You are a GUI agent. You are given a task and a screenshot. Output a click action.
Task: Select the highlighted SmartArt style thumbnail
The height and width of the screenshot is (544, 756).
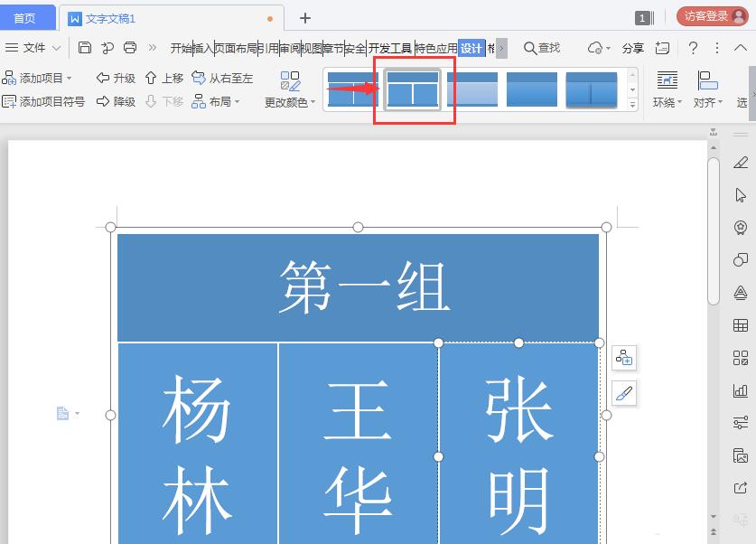click(x=411, y=90)
